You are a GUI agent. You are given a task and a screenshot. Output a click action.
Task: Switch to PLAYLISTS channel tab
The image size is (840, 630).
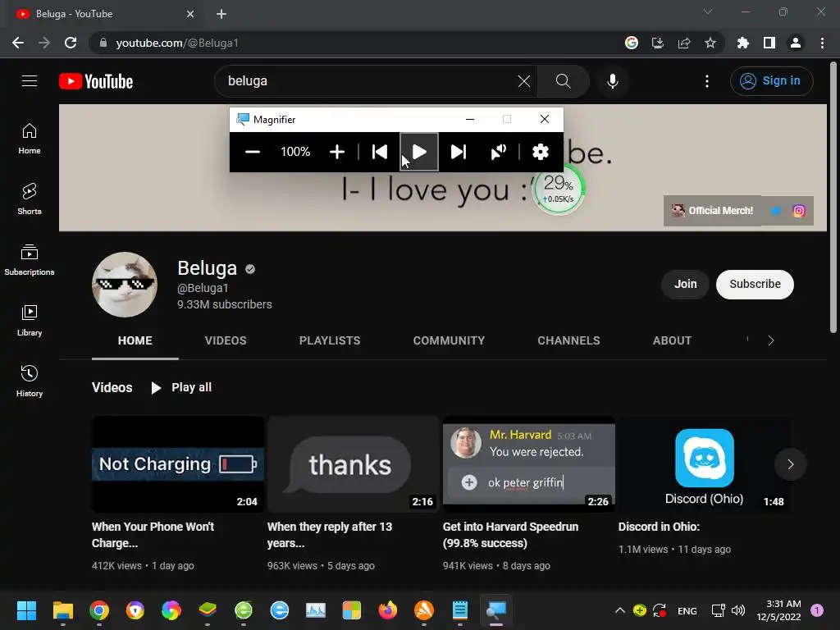pyautogui.click(x=330, y=340)
